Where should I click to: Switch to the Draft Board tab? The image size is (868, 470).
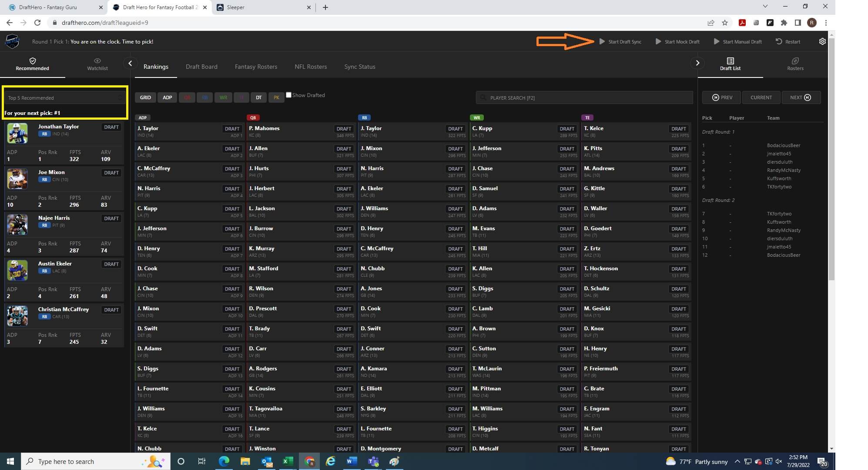201,67
